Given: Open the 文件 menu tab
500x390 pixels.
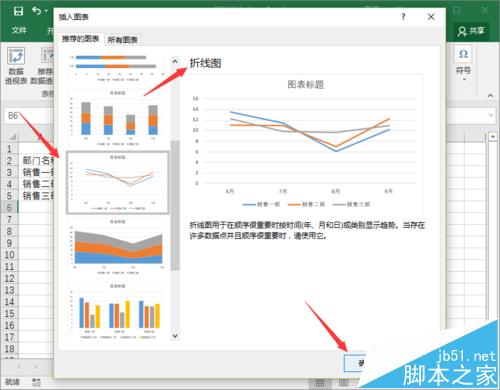Looking at the screenshot, I should pos(19,31).
